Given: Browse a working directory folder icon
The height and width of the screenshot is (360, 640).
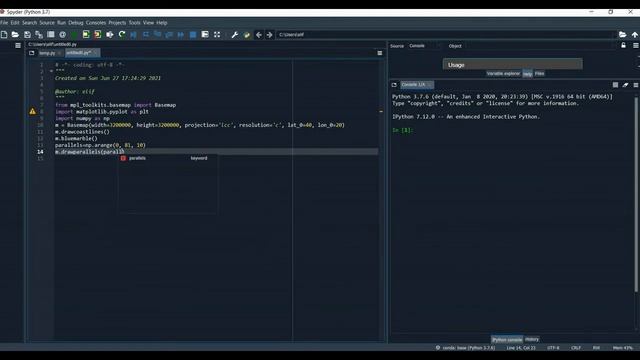Looking at the screenshot, I should (622, 35).
